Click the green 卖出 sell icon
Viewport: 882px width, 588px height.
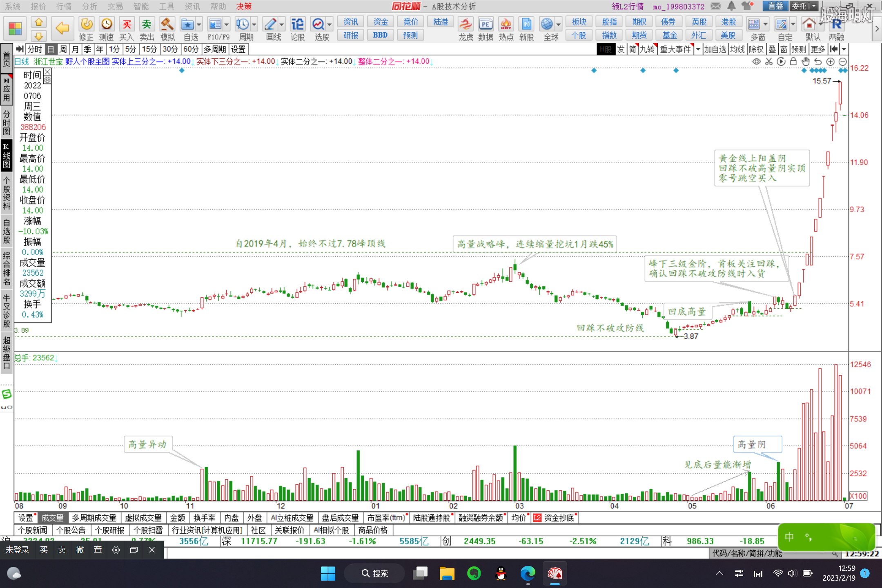click(147, 29)
